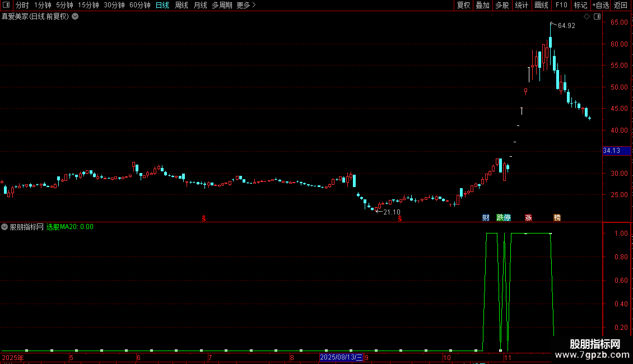This screenshot has height=364, width=633.
Task: Open the 多股 multi-stock view
Action: 502,5
